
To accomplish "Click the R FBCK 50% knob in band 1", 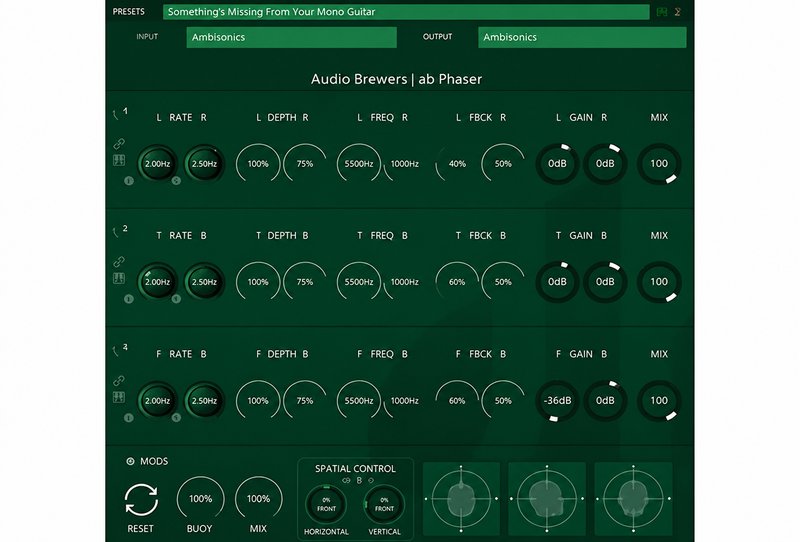I will pyautogui.click(x=503, y=164).
